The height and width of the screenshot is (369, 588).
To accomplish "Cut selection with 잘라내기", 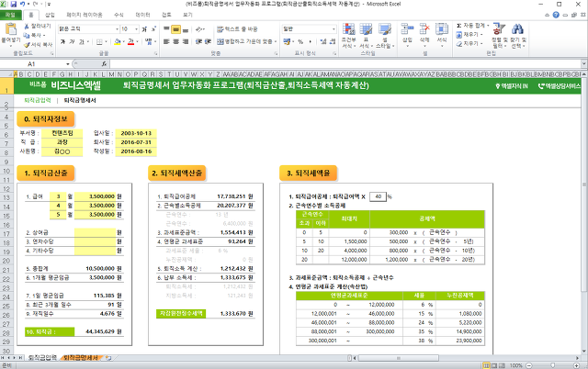I will point(37,27).
